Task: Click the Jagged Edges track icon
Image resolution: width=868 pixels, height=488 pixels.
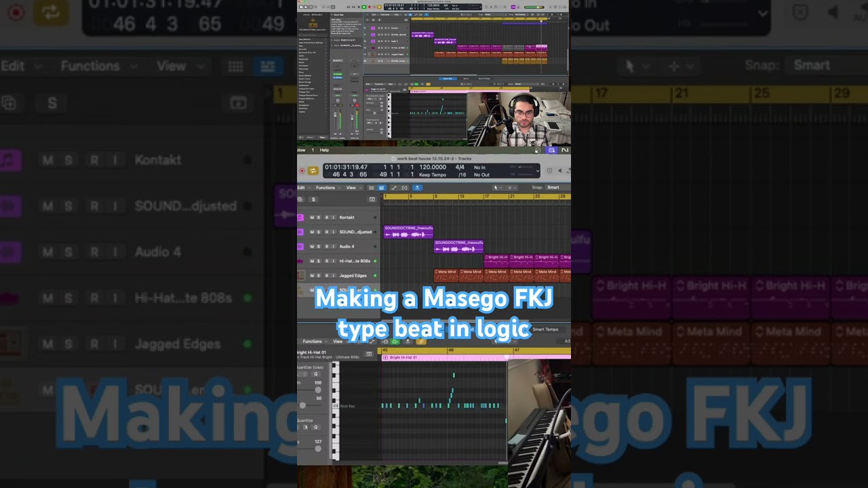Action: (x=300, y=276)
